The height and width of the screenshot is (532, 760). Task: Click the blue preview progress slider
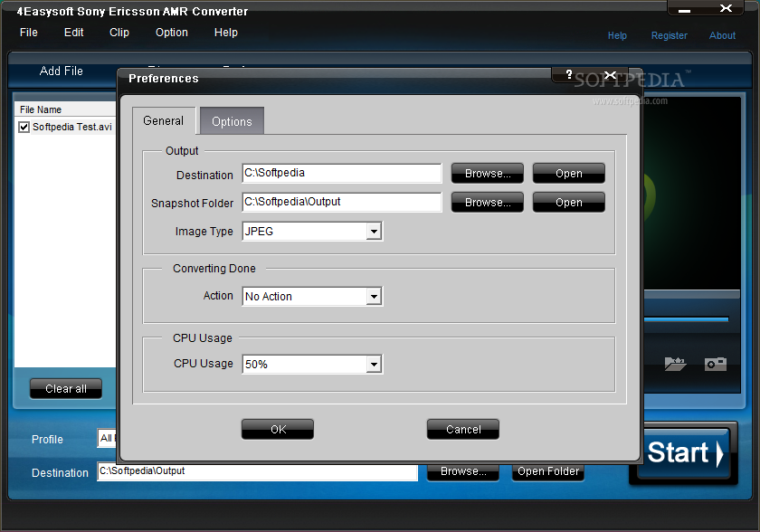click(687, 319)
